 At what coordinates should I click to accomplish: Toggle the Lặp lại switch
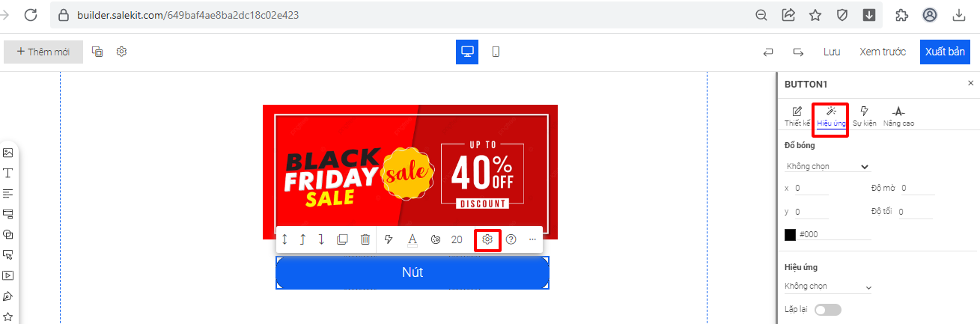pos(828,310)
